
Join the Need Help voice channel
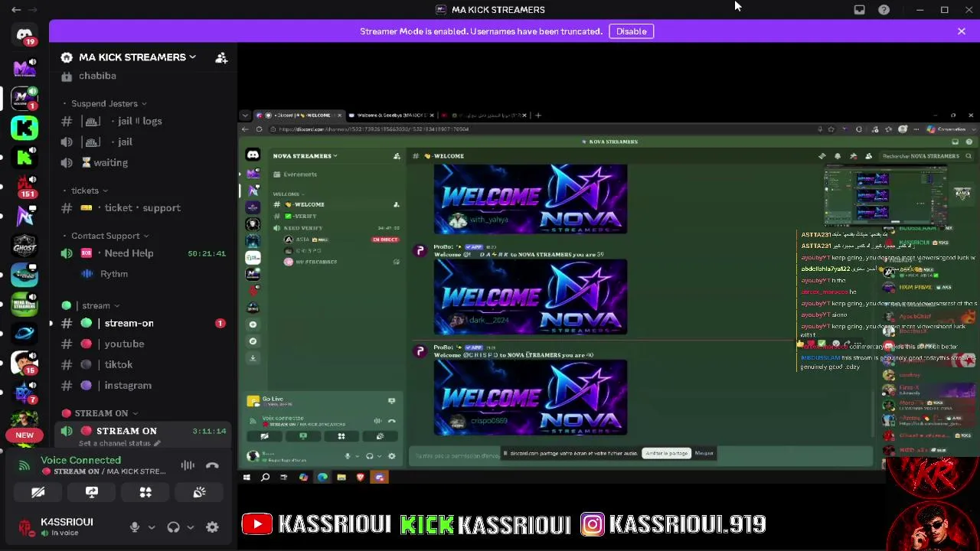coord(142,253)
